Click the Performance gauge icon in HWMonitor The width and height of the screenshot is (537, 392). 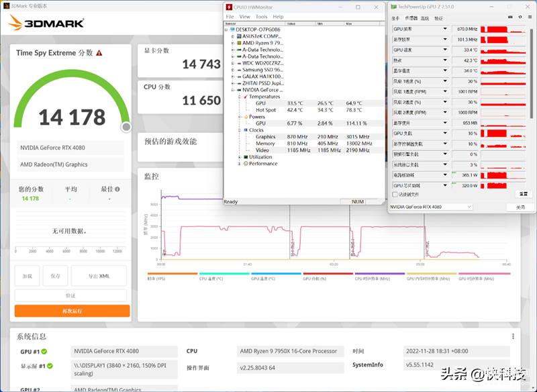click(246, 164)
